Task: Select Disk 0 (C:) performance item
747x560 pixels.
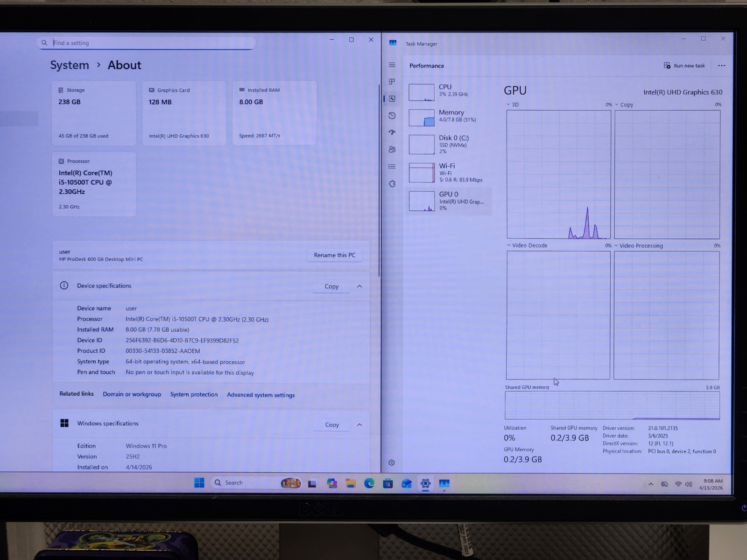Action: 449,144
